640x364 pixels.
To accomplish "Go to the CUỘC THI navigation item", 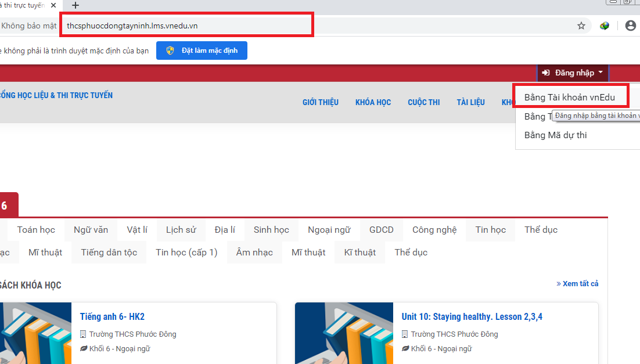I will [x=423, y=102].
